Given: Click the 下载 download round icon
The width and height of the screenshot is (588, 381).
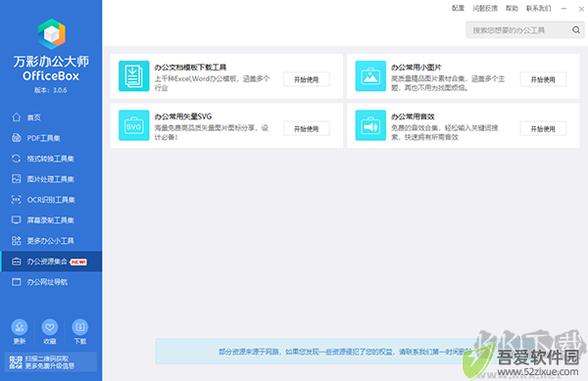Looking at the screenshot, I should 80,327.
